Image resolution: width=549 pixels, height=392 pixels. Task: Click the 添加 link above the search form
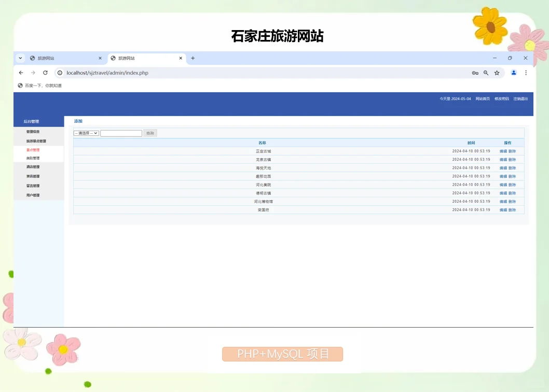pos(78,121)
